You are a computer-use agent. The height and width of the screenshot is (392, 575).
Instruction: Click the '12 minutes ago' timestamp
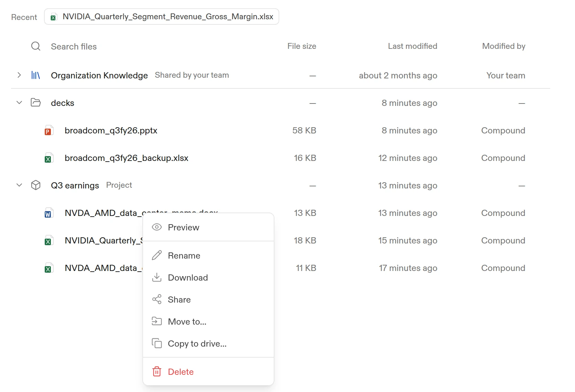tap(408, 158)
